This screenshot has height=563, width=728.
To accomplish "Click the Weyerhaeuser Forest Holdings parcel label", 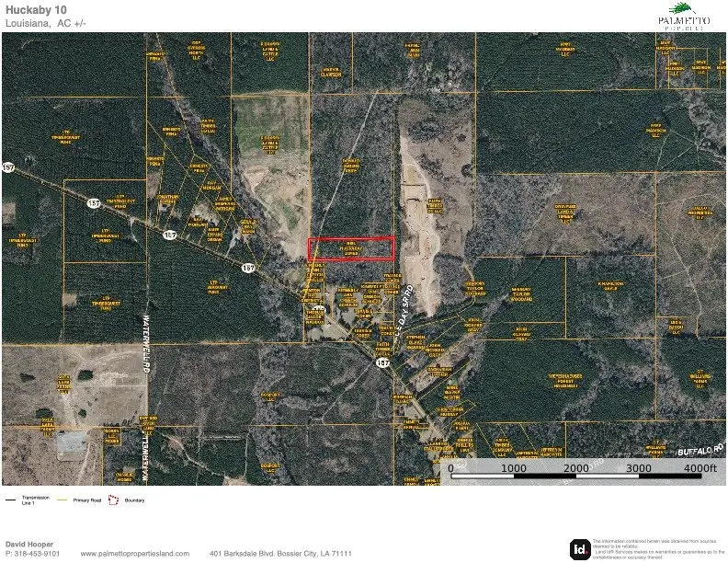I will (x=565, y=381).
